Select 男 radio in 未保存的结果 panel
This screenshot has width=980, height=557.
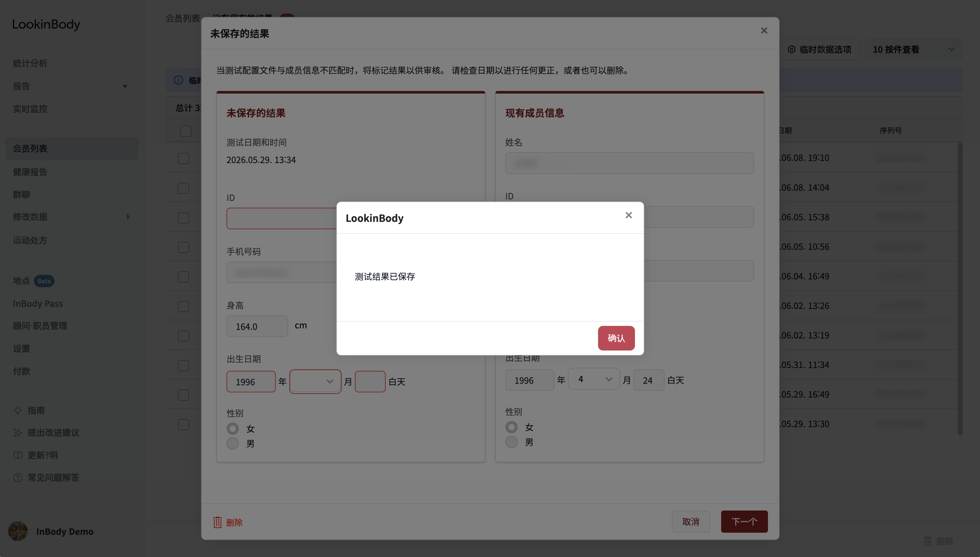[233, 443]
